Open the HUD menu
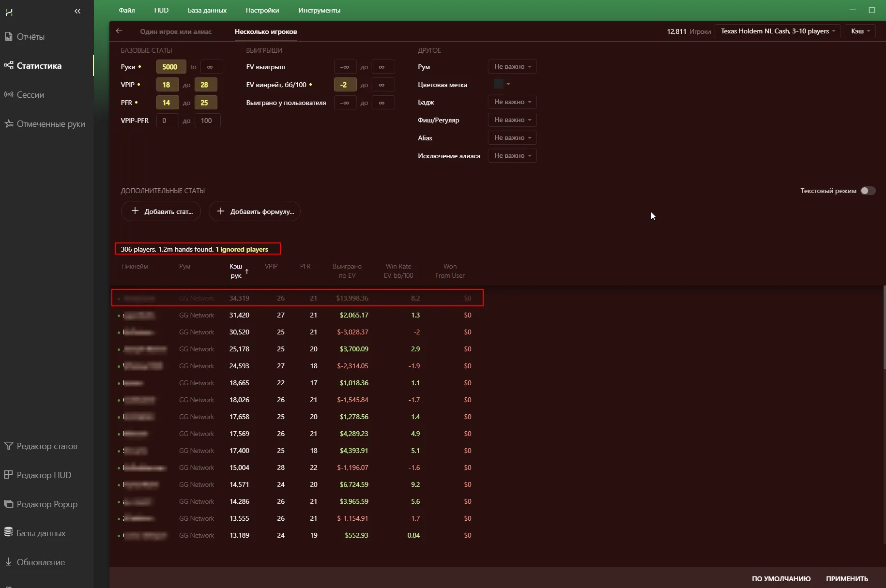Viewport: 886px width, 588px height. pyautogui.click(x=161, y=10)
